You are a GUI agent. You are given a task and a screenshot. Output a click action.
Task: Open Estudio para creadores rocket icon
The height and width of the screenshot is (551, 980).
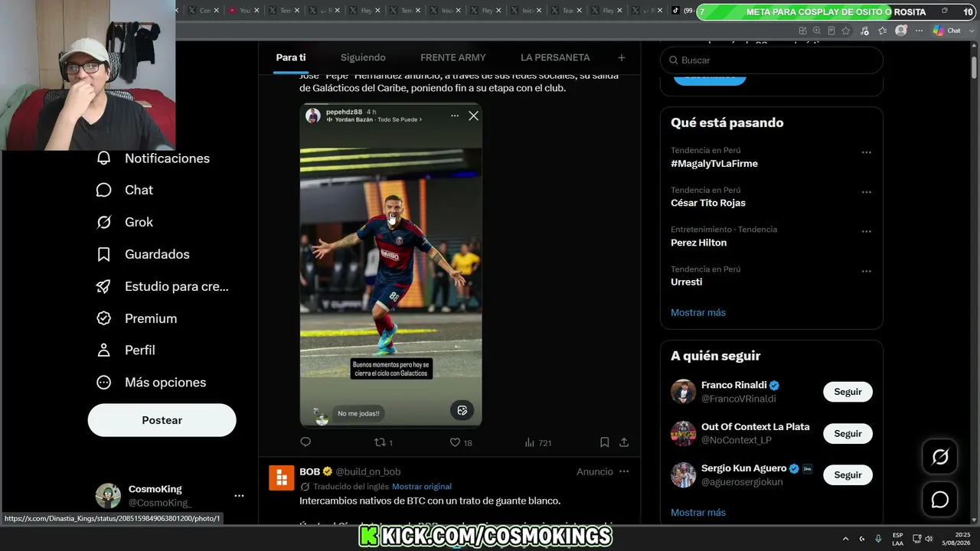click(x=104, y=286)
